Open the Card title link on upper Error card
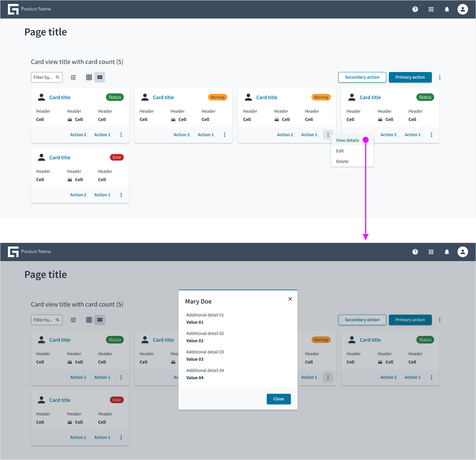The height and width of the screenshot is (460, 476). 60,157
